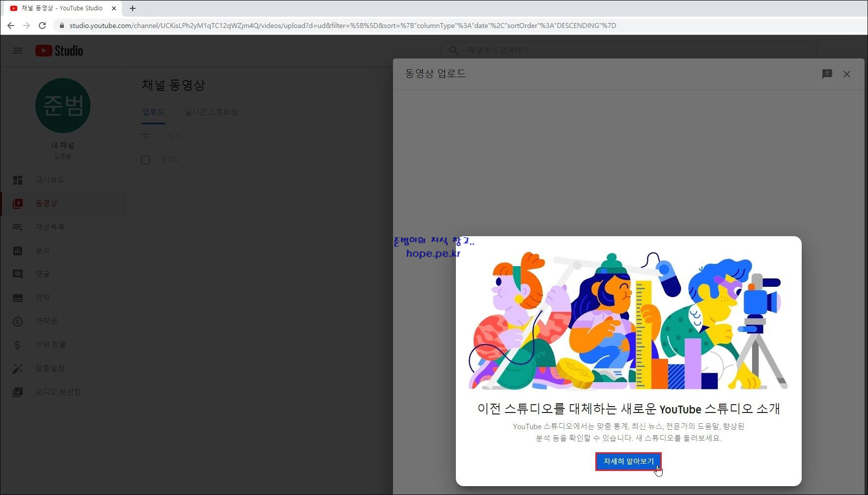The width and height of the screenshot is (868, 495).
Task: Switch to the 실시간 스트리밍 tab
Action: pyautogui.click(x=211, y=112)
